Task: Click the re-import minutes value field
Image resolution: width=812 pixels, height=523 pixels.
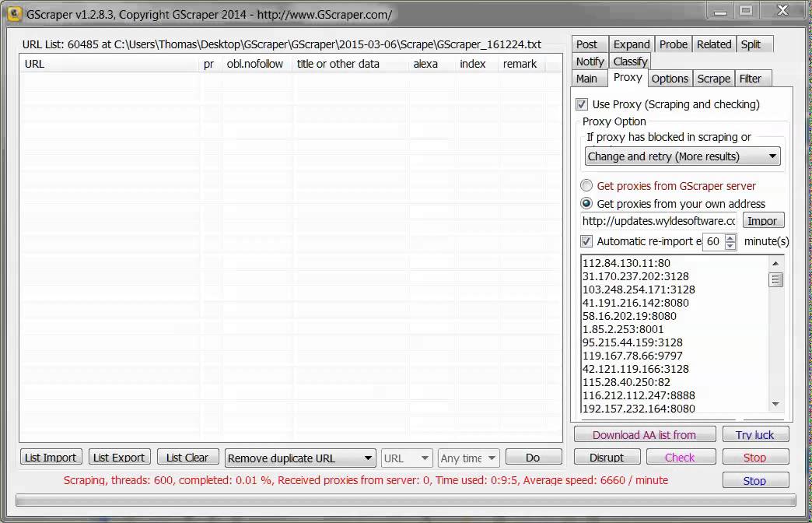Action: pos(715,241)
